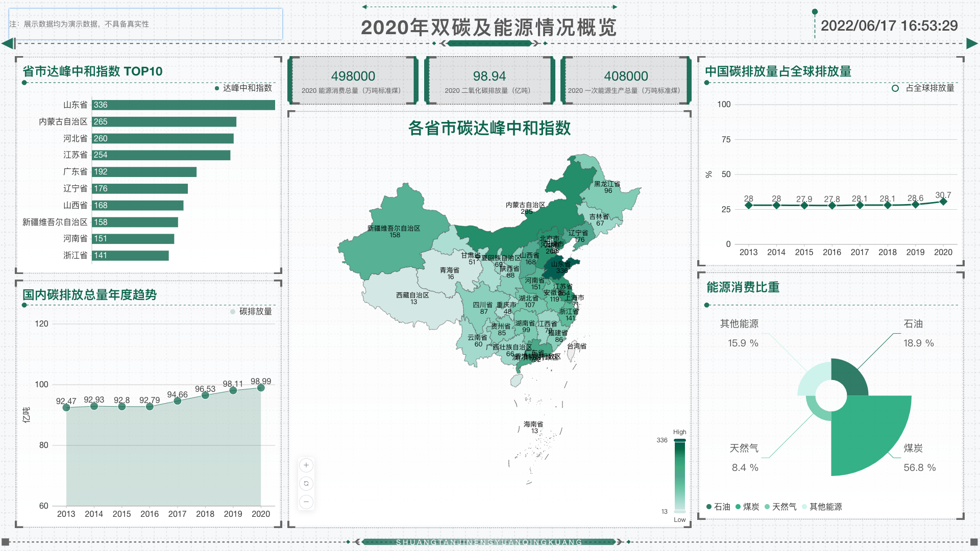Click the map reset view icon

tap(306, 484)
